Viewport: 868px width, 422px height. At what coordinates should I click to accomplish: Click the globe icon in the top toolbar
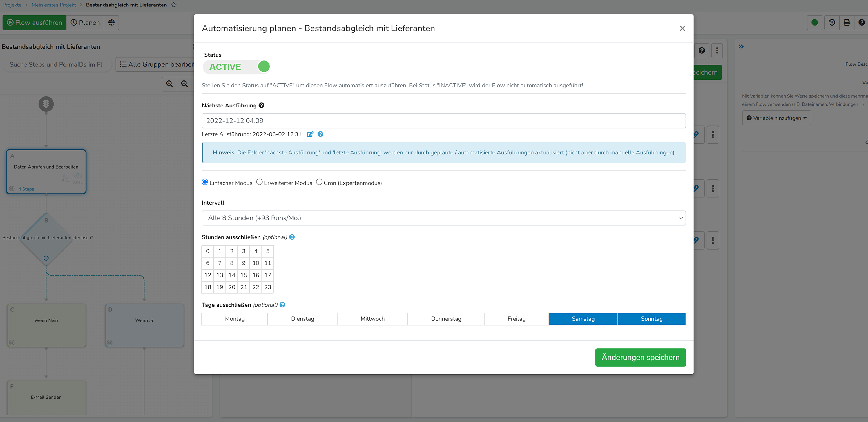[x=111, y=23]
